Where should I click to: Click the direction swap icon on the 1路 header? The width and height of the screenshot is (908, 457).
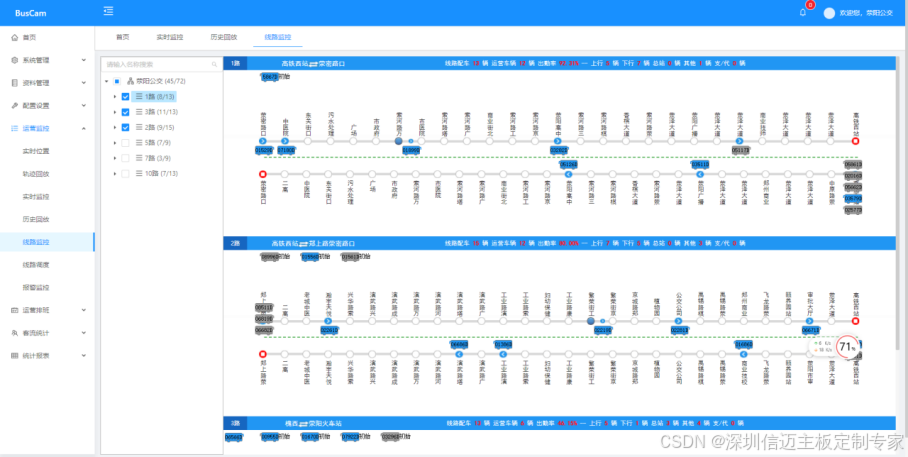[311, 63]
